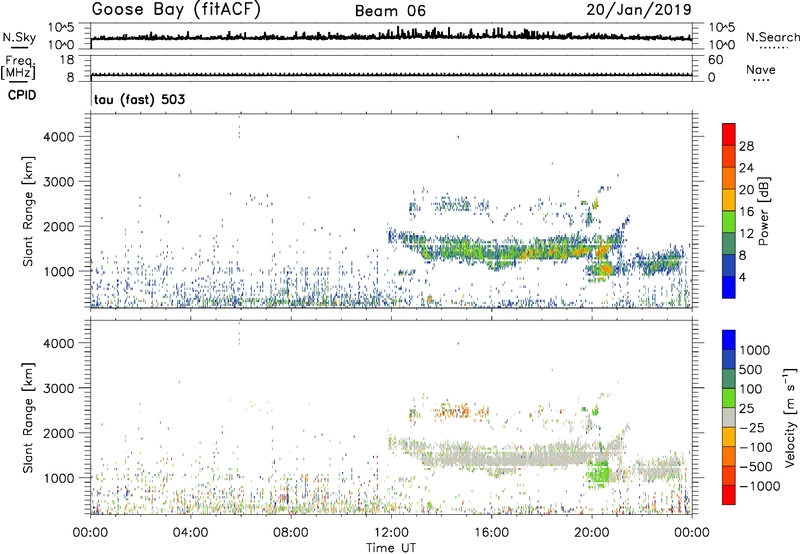Click the 3000 km tick of velocity panel
The image size is (800, 554).
click(59, 388)
